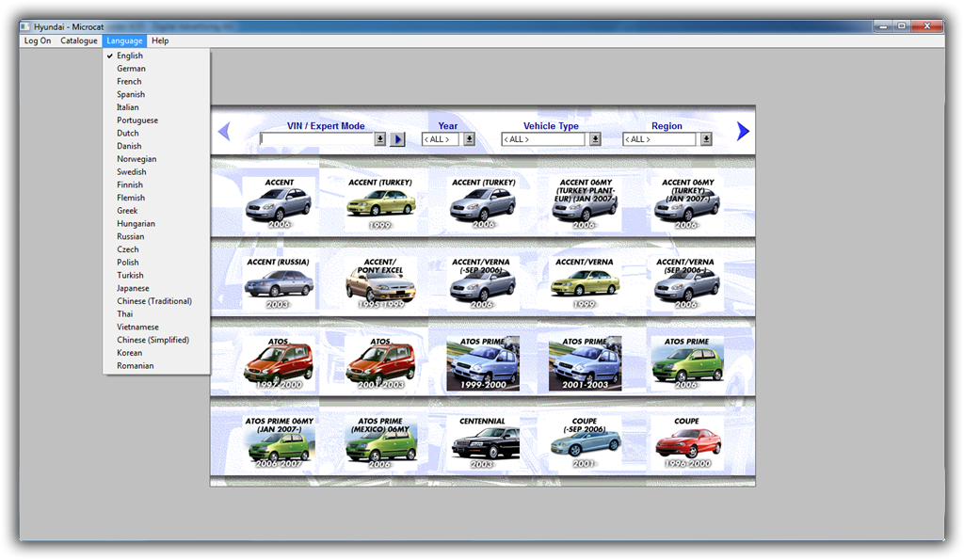The width and height of the screenshot is (964, 560).
Task: Switch the language to Russian
Action: tap(156, 236)
